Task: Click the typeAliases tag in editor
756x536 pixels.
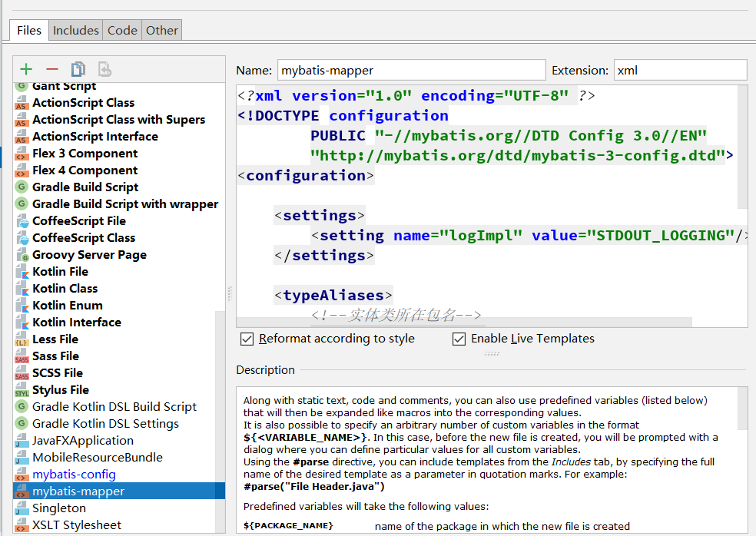Action: 333,295
